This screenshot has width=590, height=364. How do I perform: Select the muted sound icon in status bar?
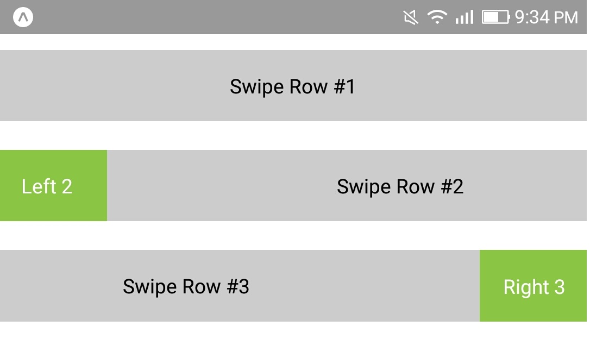pyautogui.click(x=410, y=17)
